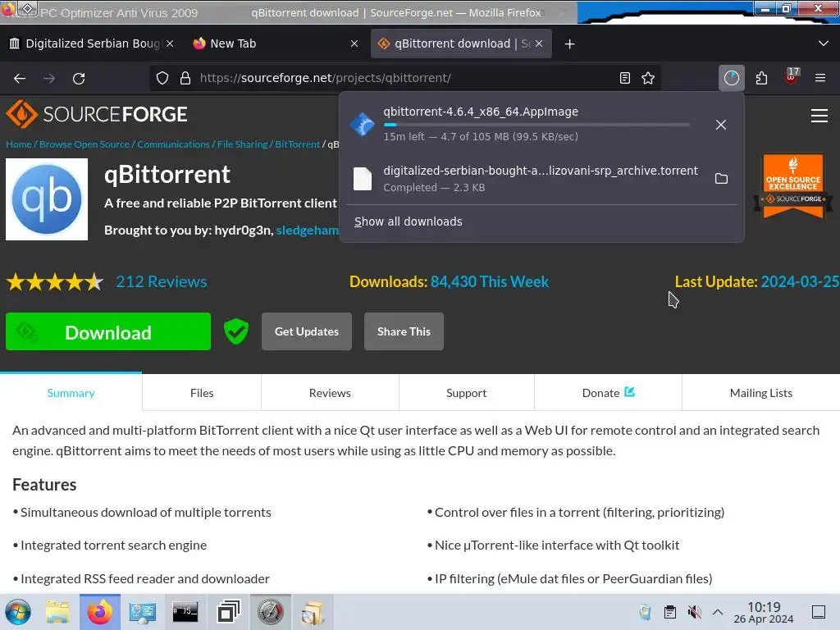Select the Files tab
This screenshot has width=840, height=630.
[202, 393]
